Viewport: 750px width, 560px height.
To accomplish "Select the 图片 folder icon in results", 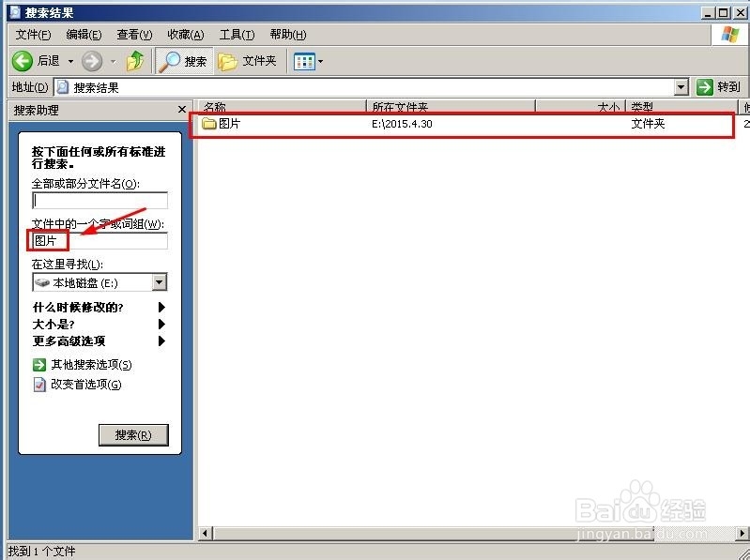I will 208,124.
